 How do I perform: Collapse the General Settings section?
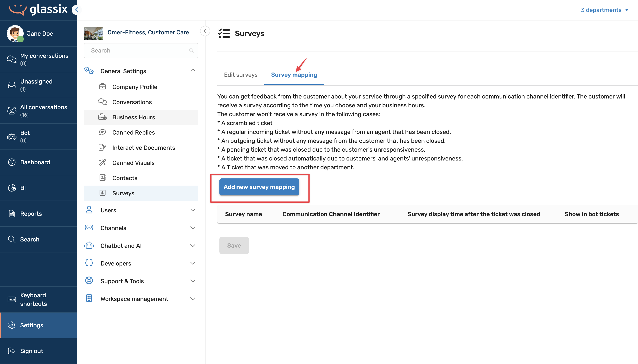193,70
